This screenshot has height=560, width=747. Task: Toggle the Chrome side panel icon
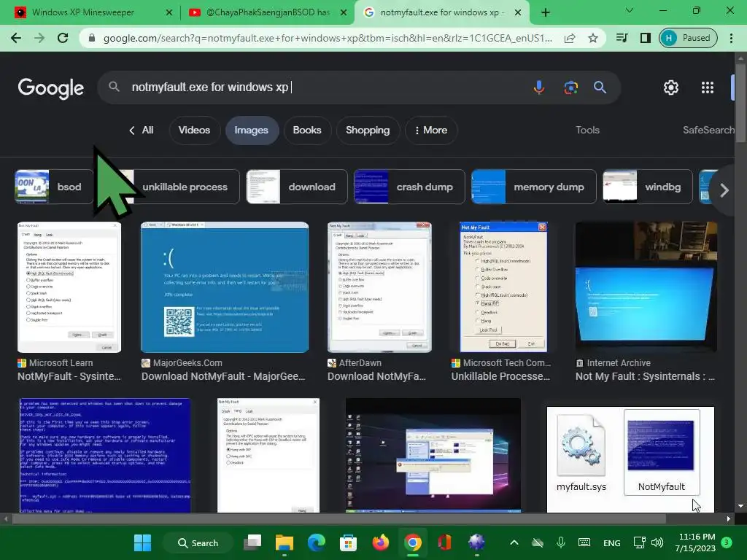tap(645, 38)
